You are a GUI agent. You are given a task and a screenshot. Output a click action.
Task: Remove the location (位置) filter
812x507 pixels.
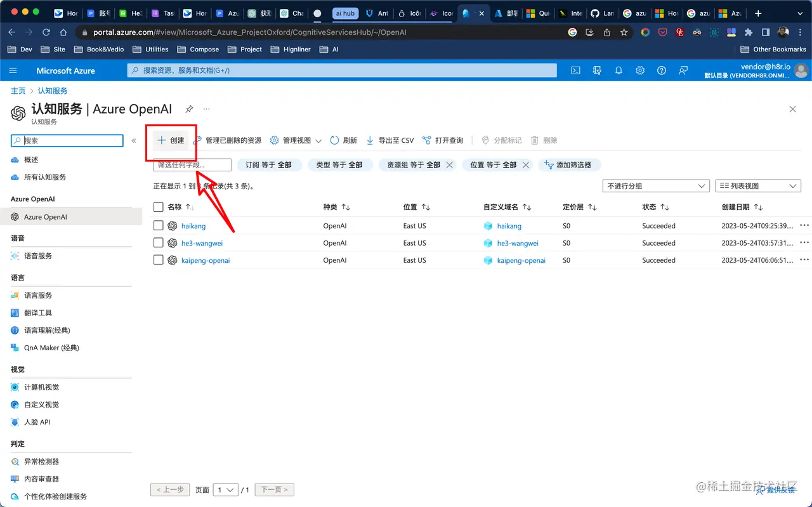[x=526, y=165]
